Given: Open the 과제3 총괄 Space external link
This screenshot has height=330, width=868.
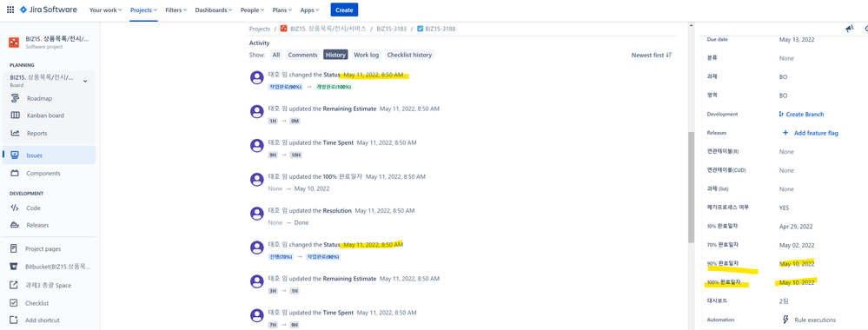Looking at the screenshot, I should pyautogui.click(x=48, y=285).
